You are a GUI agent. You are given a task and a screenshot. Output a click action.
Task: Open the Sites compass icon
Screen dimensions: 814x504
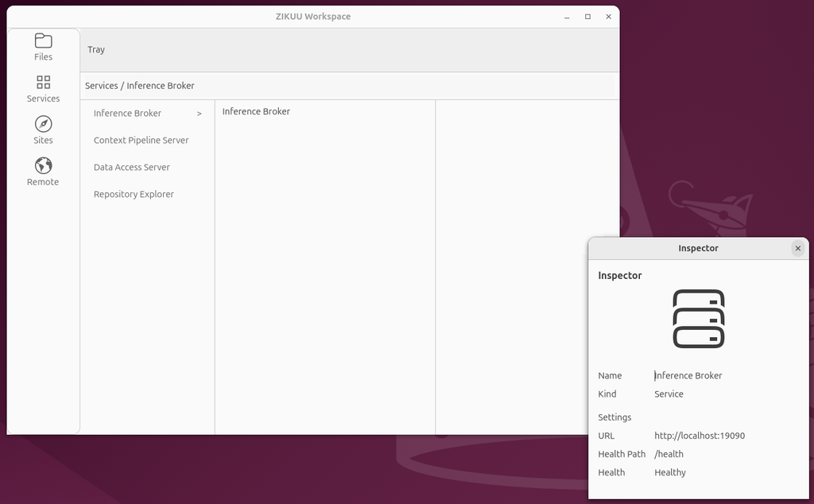pyautogui.click(x=43, y=124)
